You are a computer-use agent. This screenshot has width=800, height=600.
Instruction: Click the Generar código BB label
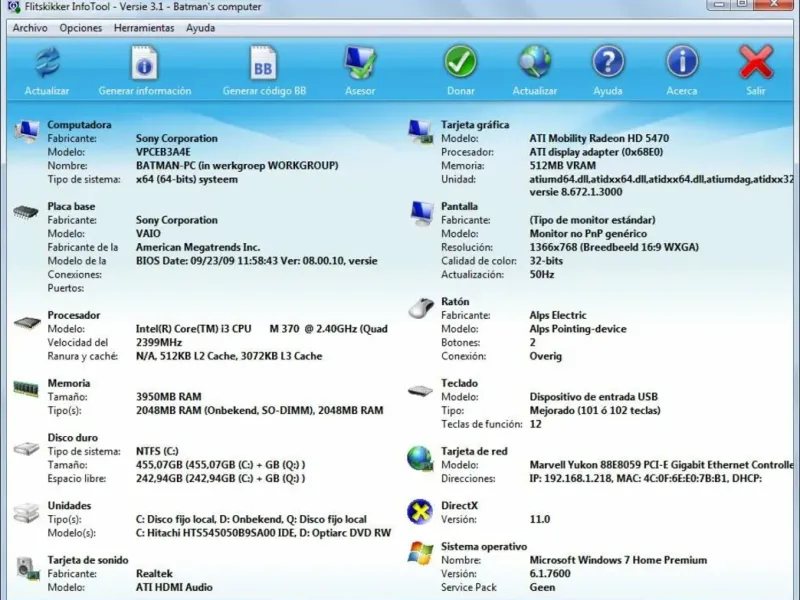pyautogui.click(x=264, y=91)
